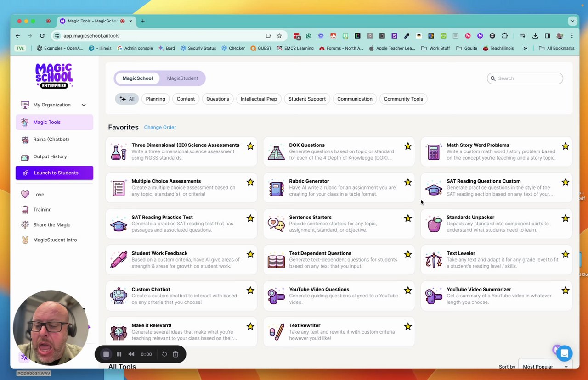This screenshot has height=380, width=588.
Task: Open Custom Chatbot robot icon
Action: pos(119,296)
